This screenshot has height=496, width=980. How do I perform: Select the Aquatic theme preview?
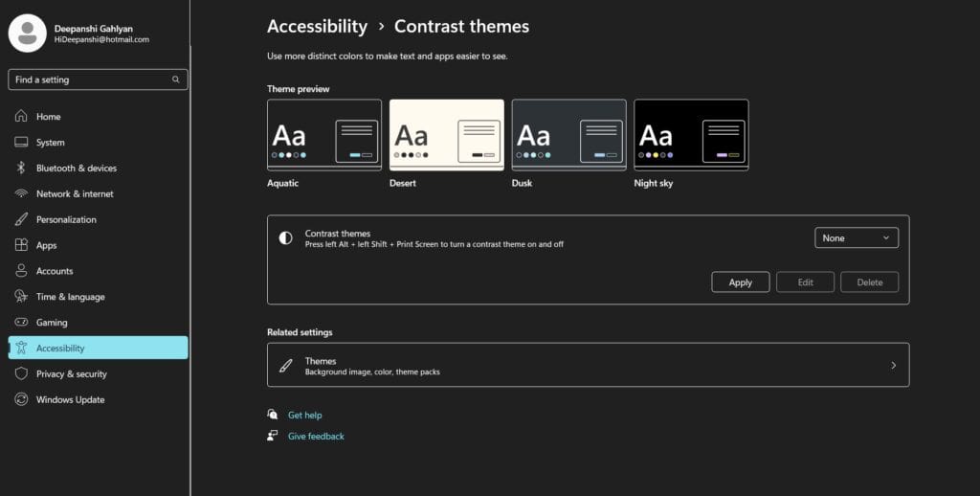pos(323,135)
